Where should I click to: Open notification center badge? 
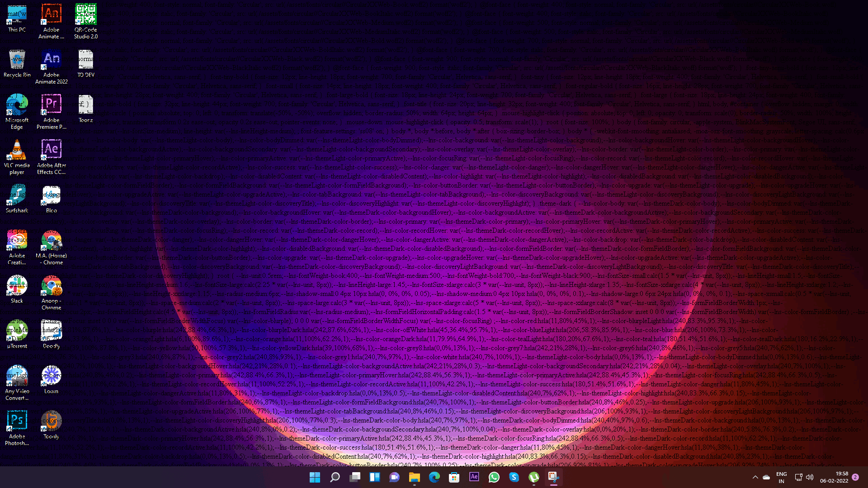(x=855, y=477)
